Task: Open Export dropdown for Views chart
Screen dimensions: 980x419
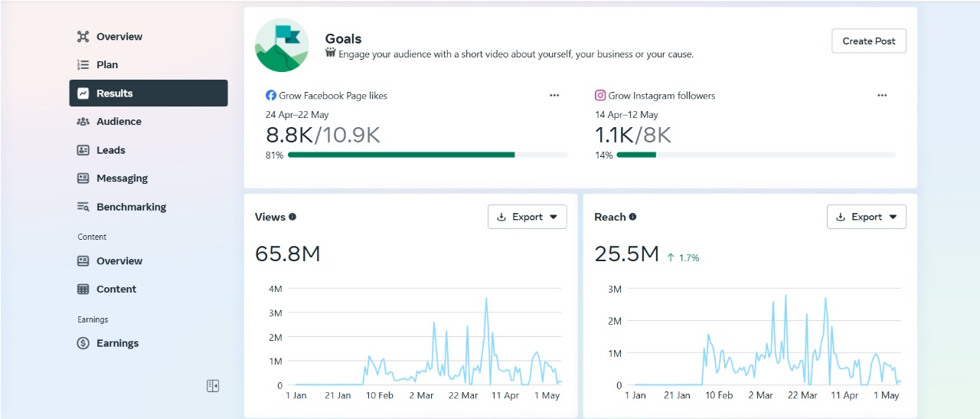Action: (x=527, y=217)
